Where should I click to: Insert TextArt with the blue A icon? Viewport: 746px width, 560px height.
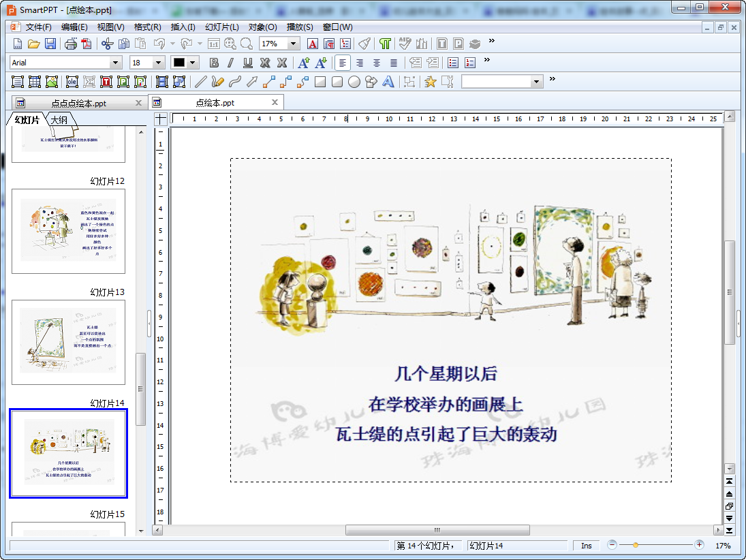pos(388,82)
